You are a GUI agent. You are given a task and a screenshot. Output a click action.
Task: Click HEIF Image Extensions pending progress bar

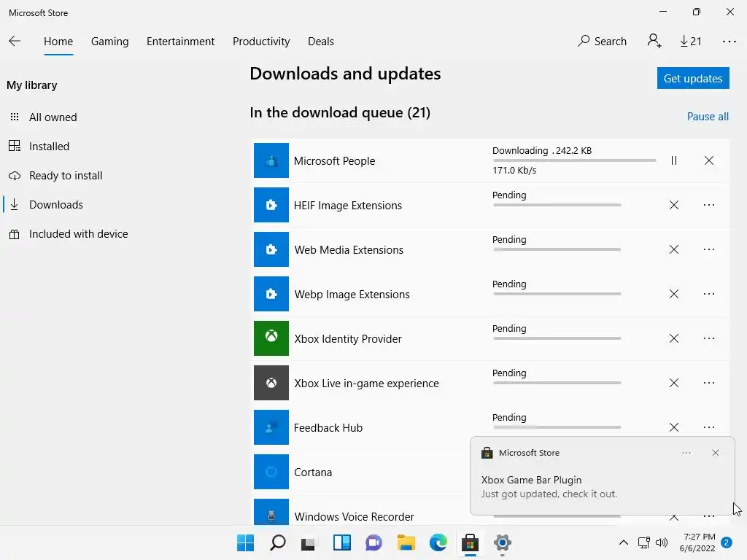(x=557, y=205)
